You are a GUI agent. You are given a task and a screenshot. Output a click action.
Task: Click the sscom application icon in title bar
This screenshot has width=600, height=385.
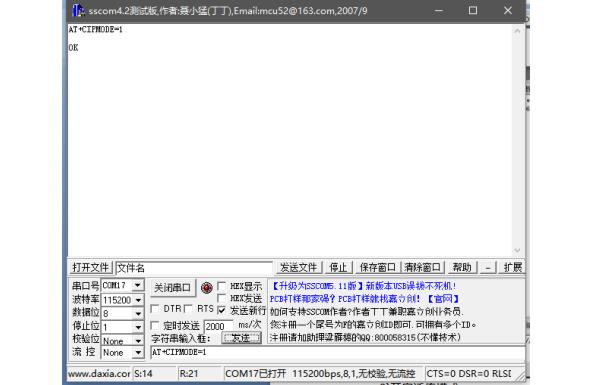coord(78,10)
